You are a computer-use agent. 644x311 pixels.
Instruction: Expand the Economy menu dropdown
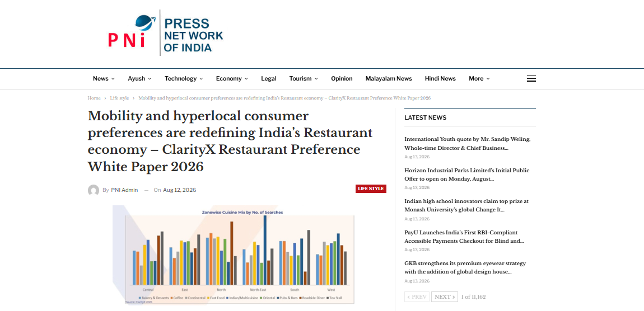point(232,79)
